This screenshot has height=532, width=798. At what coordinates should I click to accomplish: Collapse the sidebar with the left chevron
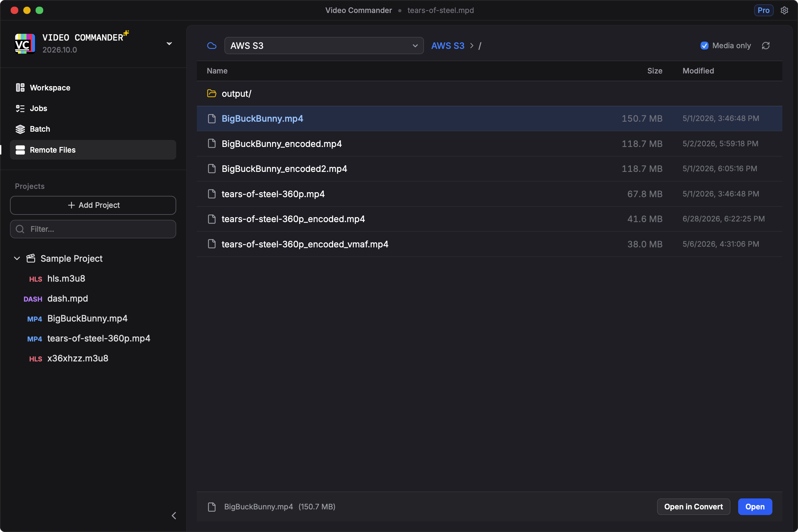pyautogui.click(x=174, y=515)
